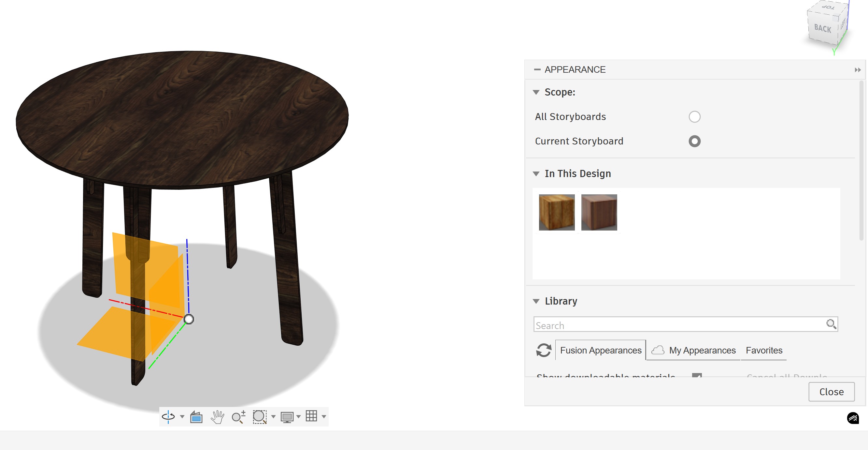Select the All Storyboards radio button

click(694, 117)
